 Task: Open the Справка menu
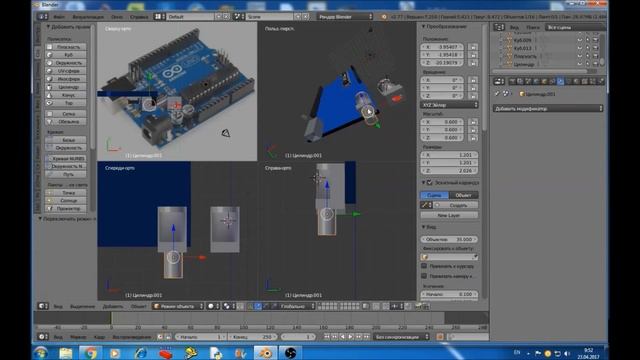pyautogui.click(x=139, y=17)
